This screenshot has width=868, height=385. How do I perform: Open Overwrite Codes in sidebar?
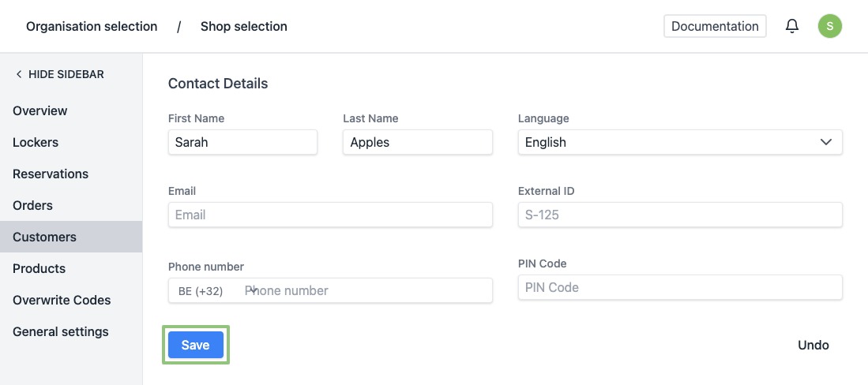[62, 300]
